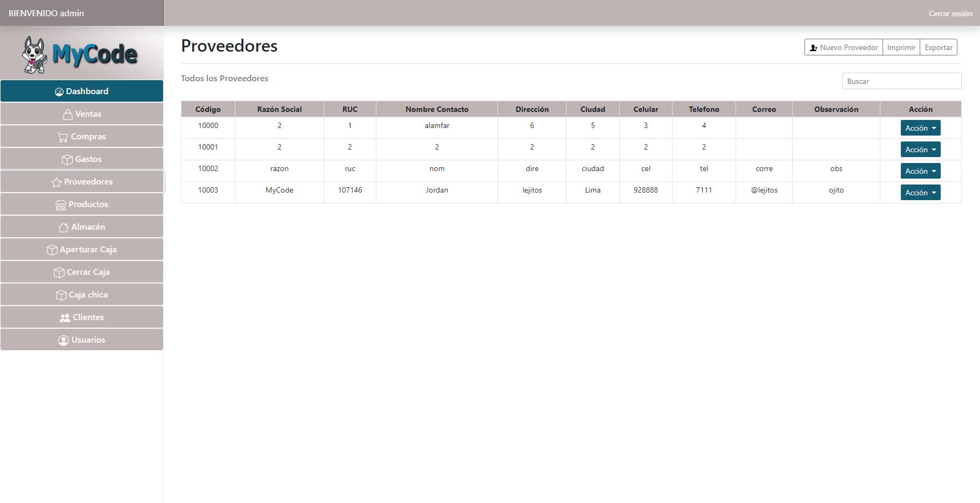Click the Buscar search field
The height and width of the screenshot is (503, 980).
tap(901, 81)
